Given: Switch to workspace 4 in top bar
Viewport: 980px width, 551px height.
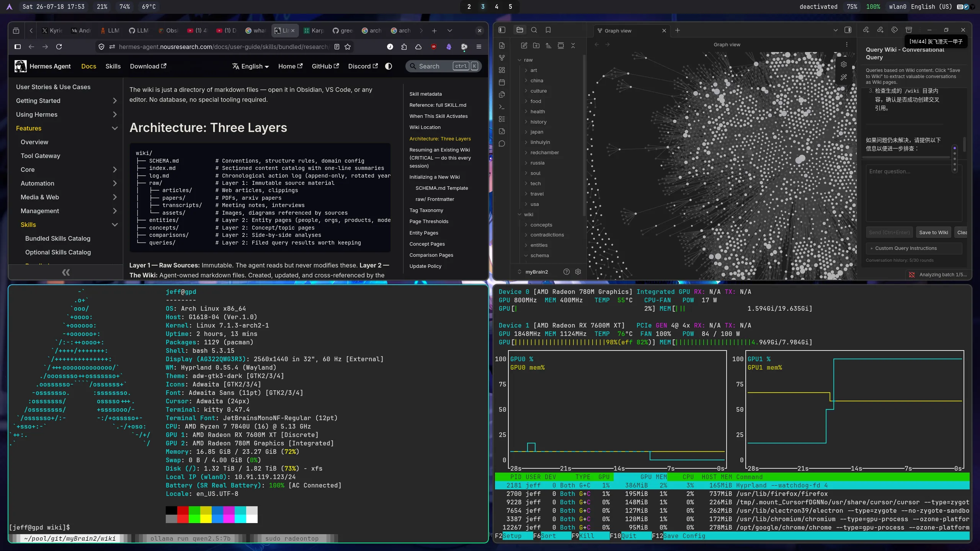Looking at the screenshot, I should (x=497, y=7).
